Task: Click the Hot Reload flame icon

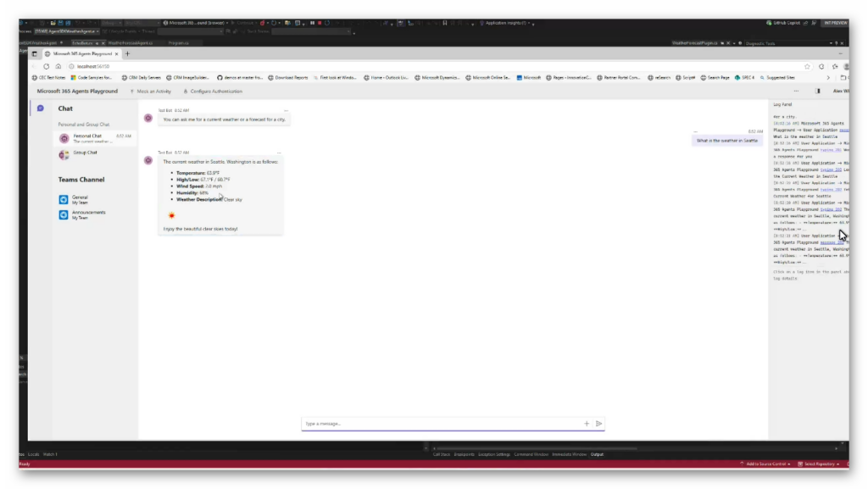Action: (x=263, y=23)
